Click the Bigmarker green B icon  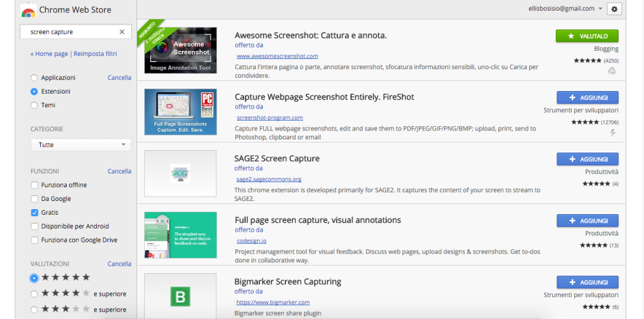(180, 296)
